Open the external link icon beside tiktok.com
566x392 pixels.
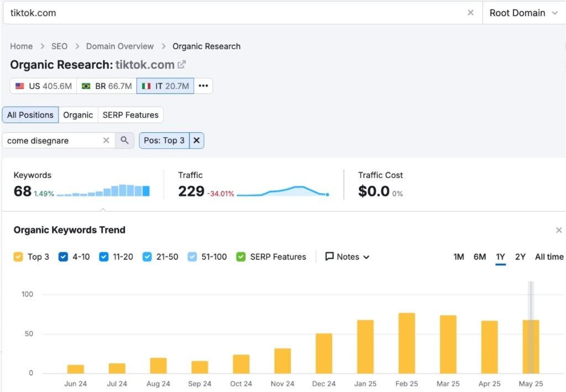point(181,65)
